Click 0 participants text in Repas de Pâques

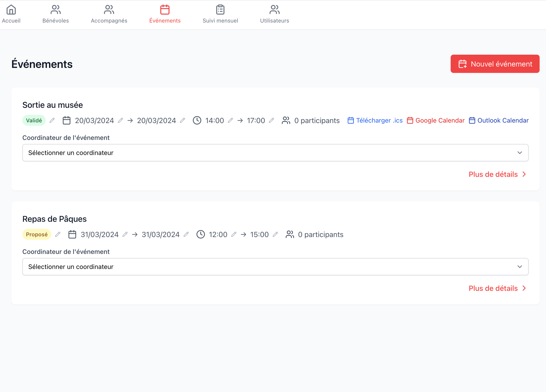click(321, 235)
